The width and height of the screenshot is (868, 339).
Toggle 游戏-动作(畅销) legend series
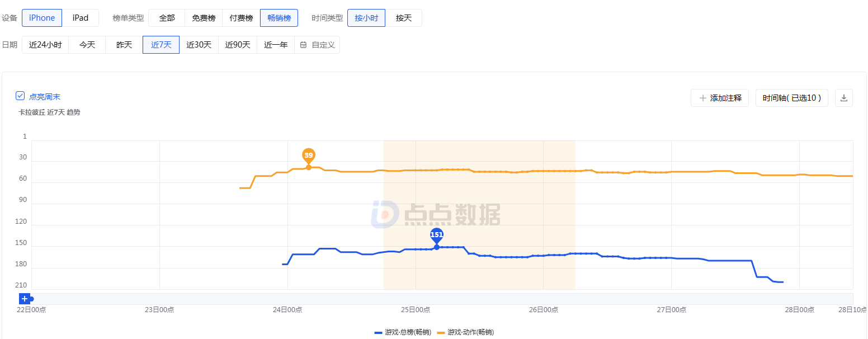465,332
